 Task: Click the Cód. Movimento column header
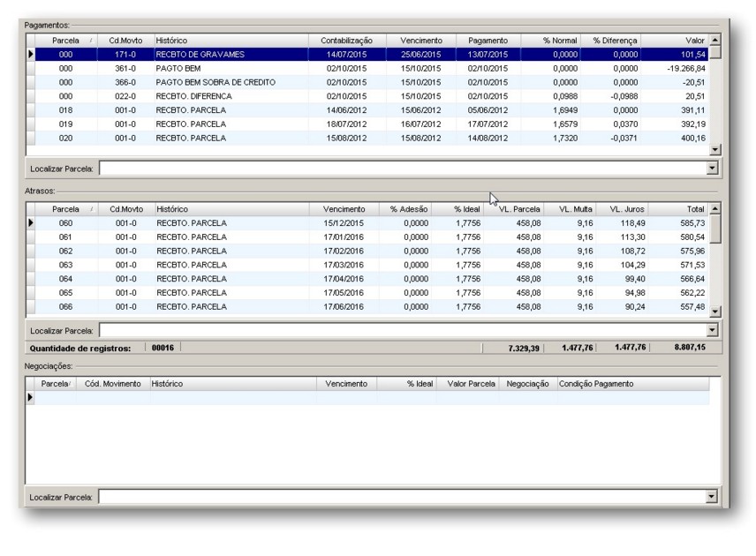point(113,384)
